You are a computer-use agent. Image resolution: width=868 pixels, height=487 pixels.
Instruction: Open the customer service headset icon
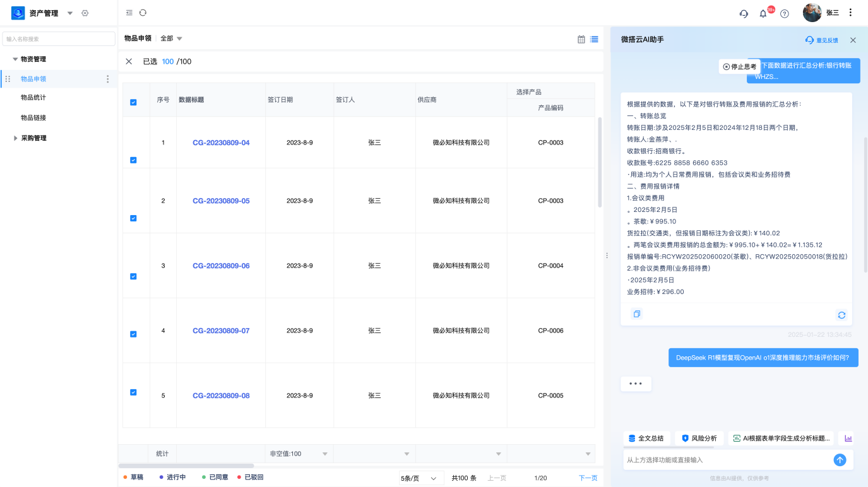pos(744,13)
